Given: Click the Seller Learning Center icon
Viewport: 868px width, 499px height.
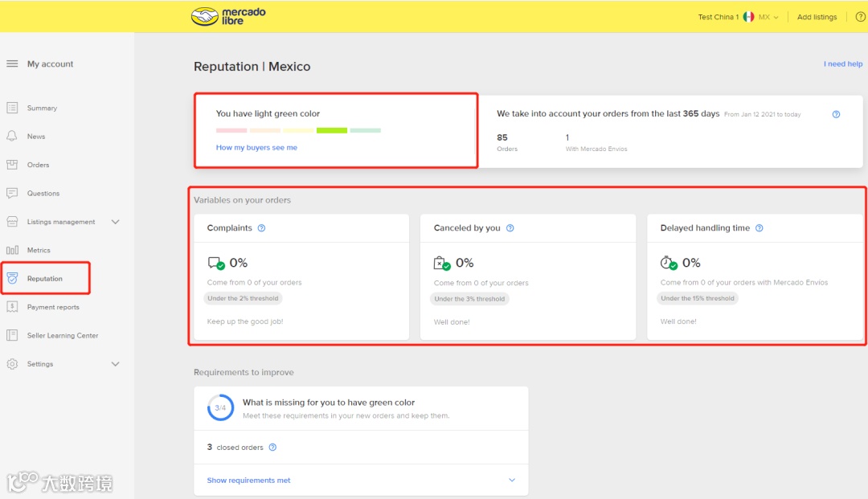Looking at the screenshot, I should pos(12,335).
